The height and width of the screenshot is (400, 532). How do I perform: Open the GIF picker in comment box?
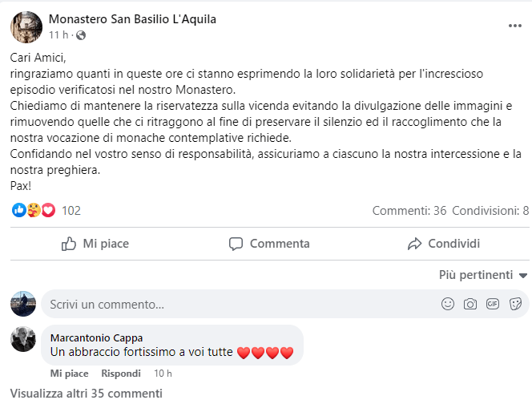coord(493,305)
